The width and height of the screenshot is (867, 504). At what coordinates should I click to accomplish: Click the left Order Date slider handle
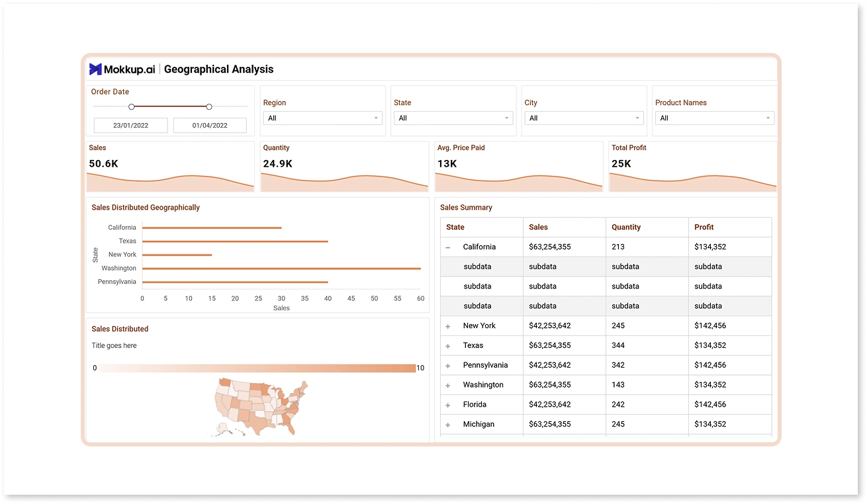132,106
